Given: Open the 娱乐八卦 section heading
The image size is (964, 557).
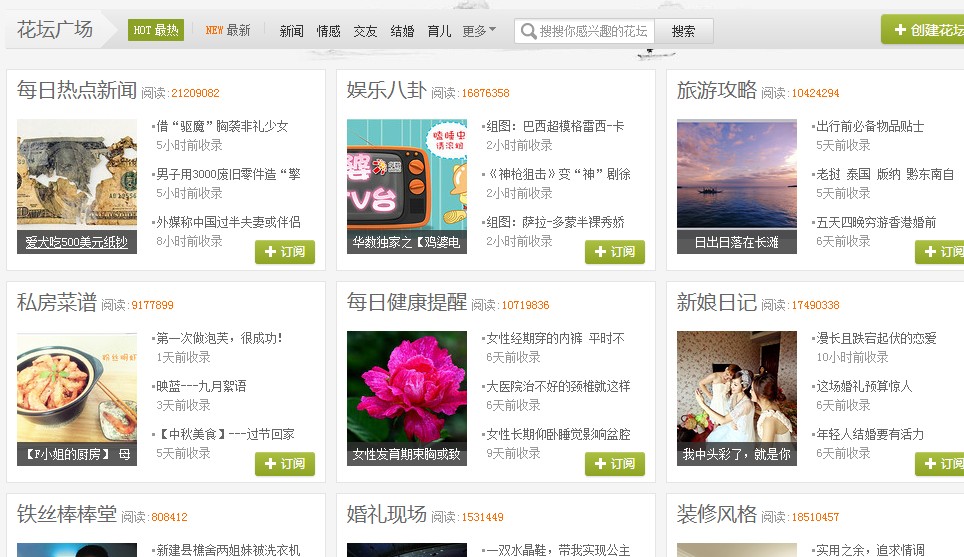Looking at the screenshot, I should tap(387, 90).
